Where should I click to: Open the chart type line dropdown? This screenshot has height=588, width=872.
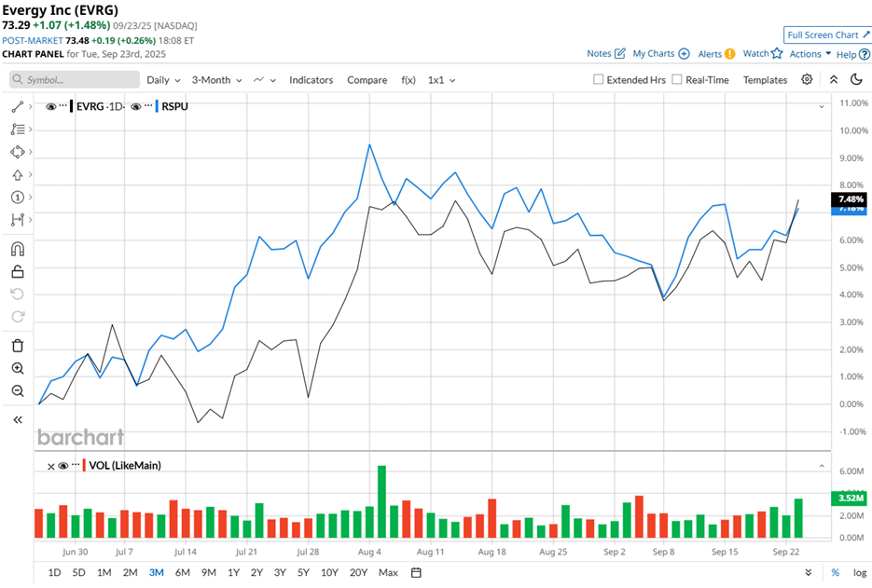point(265,80)
